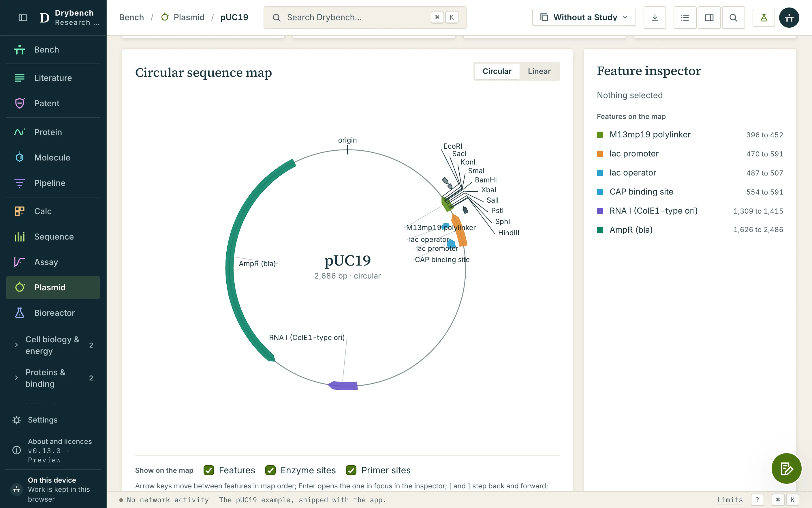
Task: Open the Sequence module
Action: click(x=53, y=236)
